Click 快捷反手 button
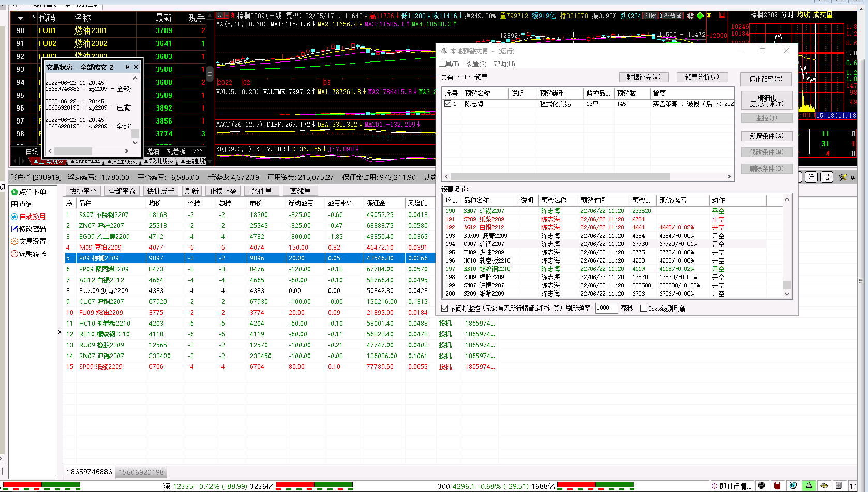The width and height of the screenshot is (868, 492). point(161,191)
